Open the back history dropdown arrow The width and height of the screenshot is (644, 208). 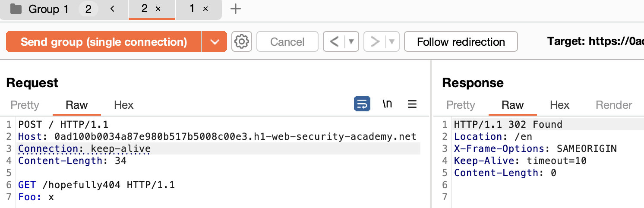[351, 42]
